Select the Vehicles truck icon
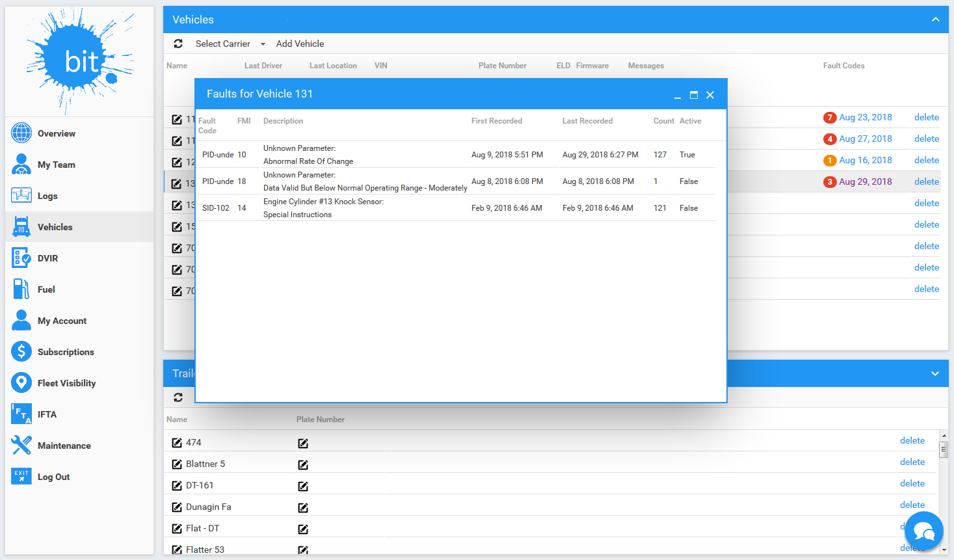This screenshot has width=954, height=560. 21,226
